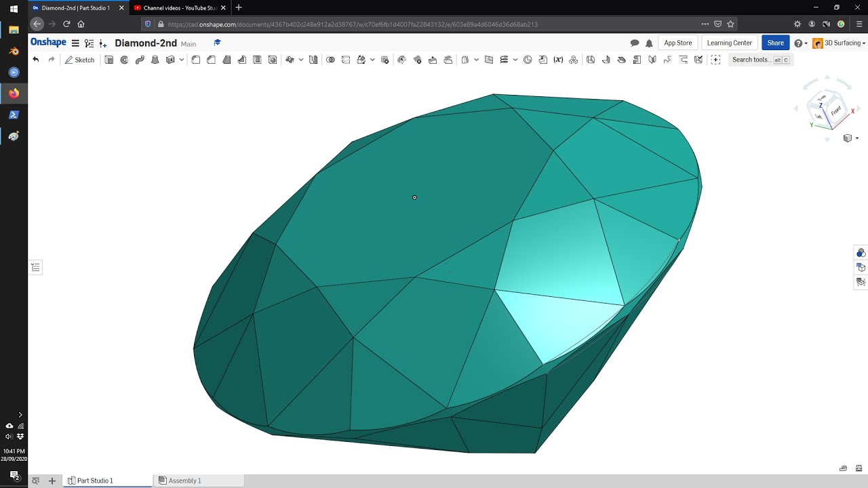868x488 pixels.
Task: Click the education graduation cap icon
Action: [217, 43]
